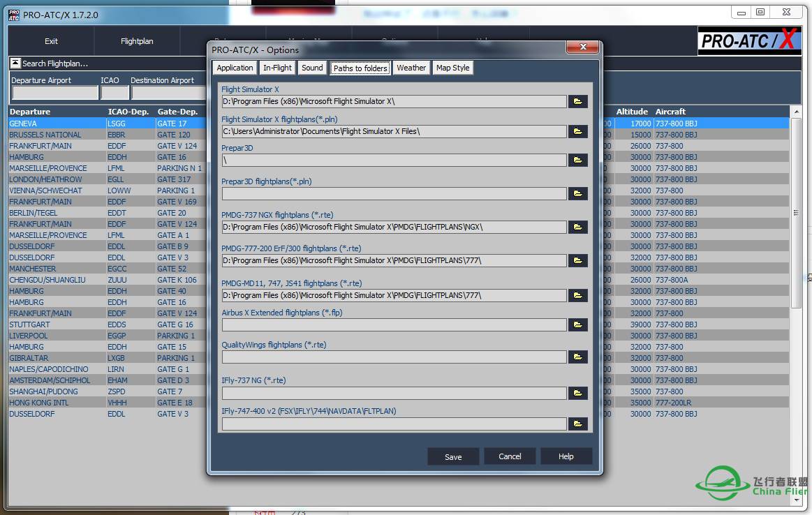The width and height of the screenshot is (812, 515).
Task: Click the departure ICAO search field
Action: (115, 93)
